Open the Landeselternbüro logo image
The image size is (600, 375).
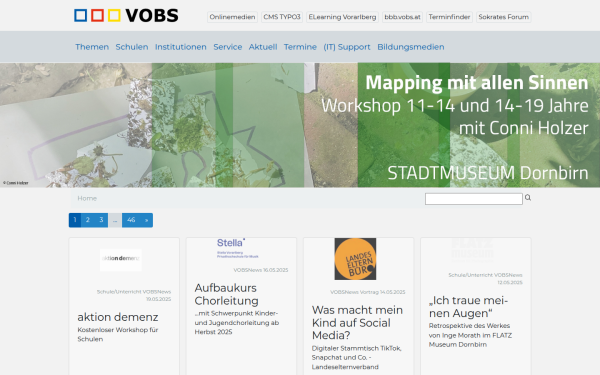click(355, 259)
